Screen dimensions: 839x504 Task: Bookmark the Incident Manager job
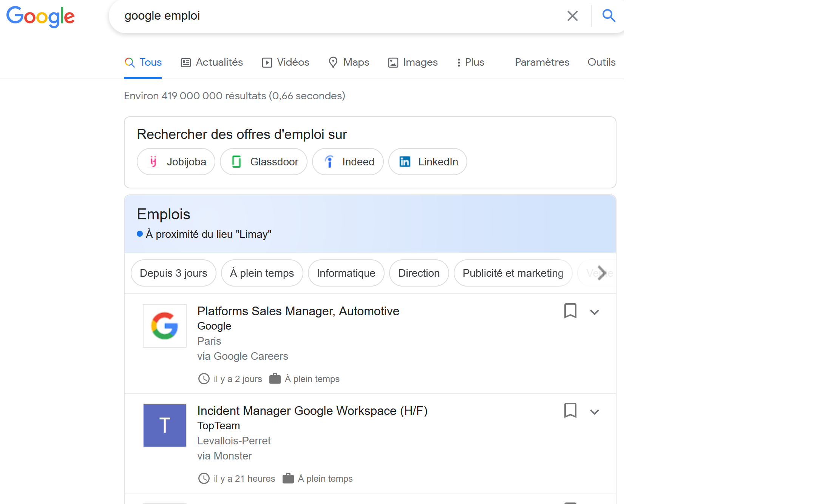[570, 411]
